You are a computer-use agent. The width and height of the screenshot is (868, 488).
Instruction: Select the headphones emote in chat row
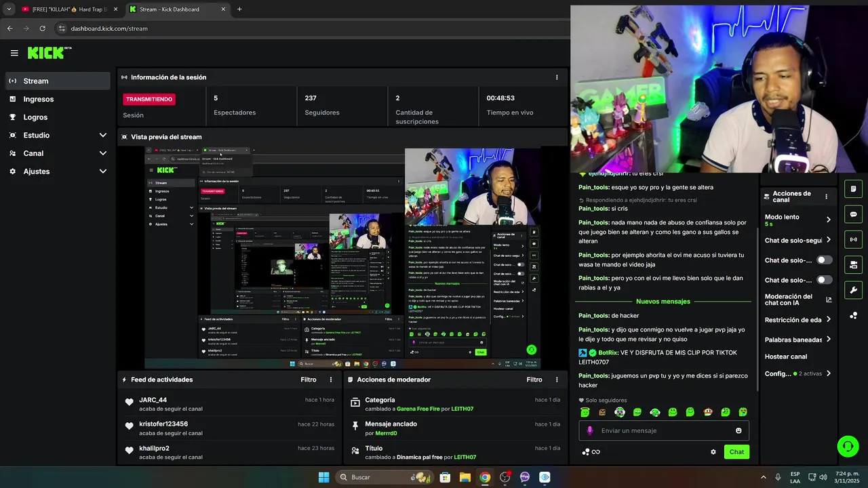tap(655, 412)
